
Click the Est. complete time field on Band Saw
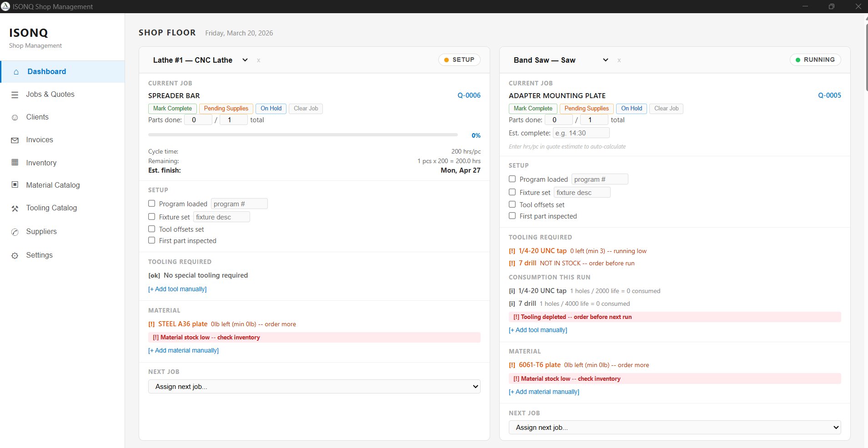[x=581, y=133]
